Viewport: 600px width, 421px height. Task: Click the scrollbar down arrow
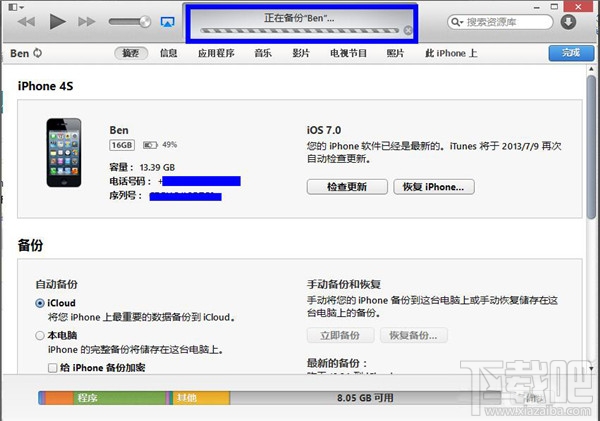591,369
